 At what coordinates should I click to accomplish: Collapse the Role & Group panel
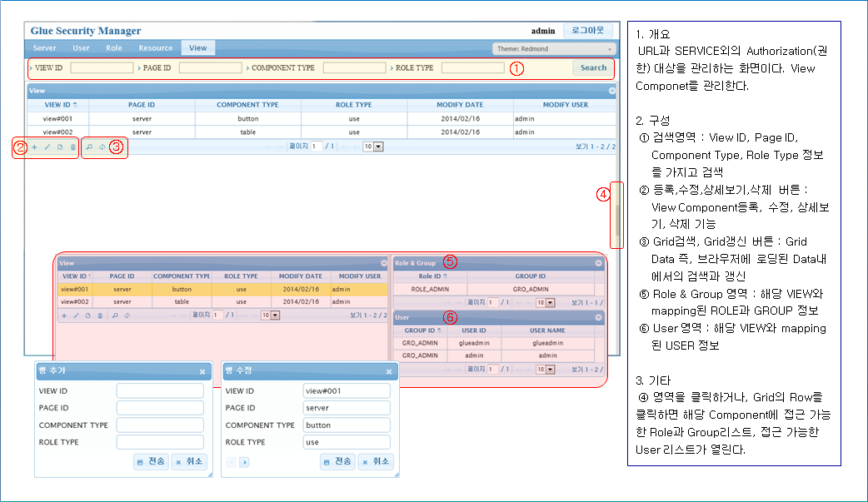[x=598, y=263]
